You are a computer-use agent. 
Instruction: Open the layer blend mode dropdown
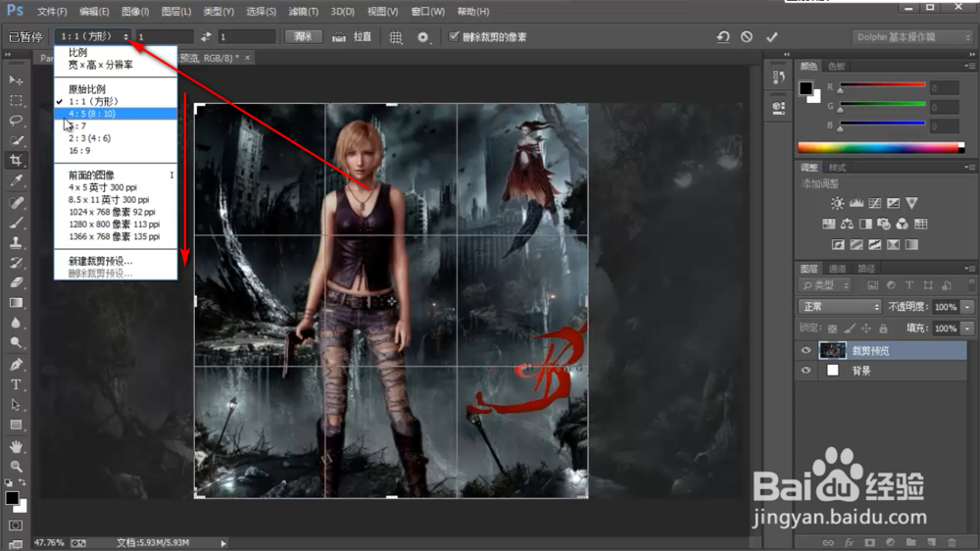[x=840, y=307]
